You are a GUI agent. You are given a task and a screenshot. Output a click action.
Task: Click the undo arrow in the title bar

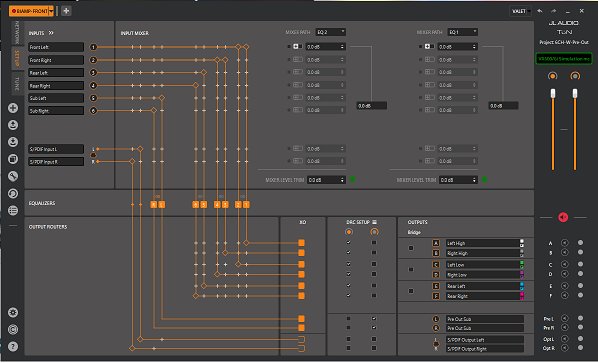539,11
